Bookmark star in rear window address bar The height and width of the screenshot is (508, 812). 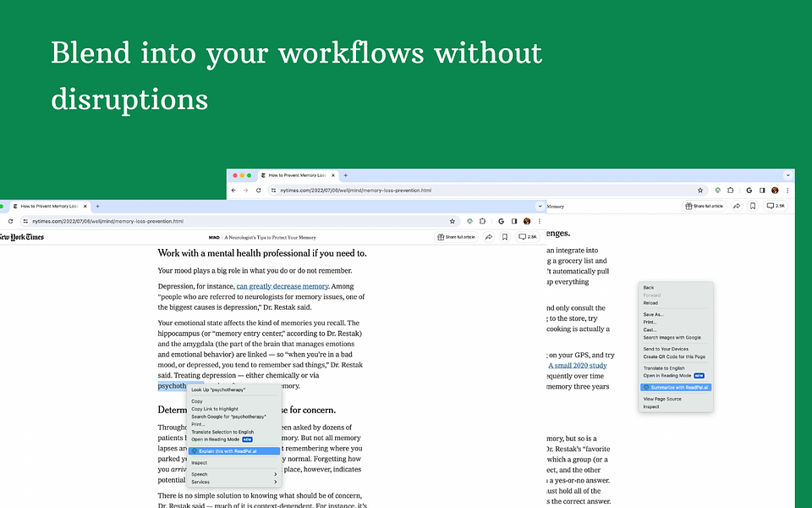click(x=700, y=190)
